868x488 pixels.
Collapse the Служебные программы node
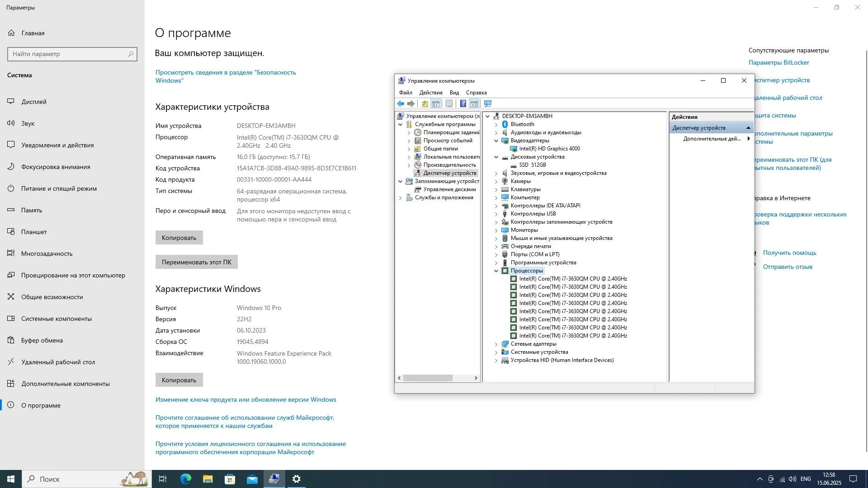pyautogui.click(x=400, y=125)
